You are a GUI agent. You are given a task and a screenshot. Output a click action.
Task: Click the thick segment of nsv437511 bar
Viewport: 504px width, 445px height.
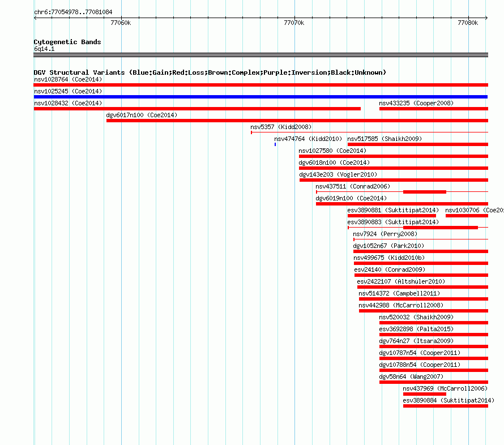pos(425,192)
